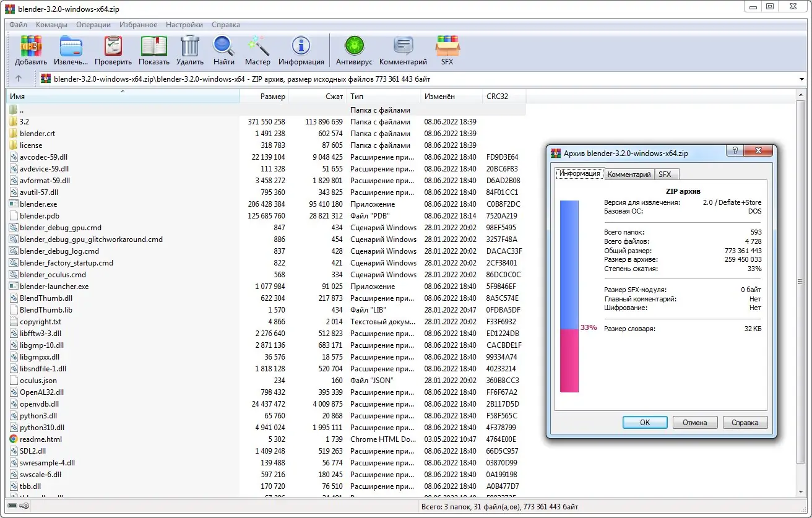The width and height of the screenshot is (812, 518).
Task: Select the file BlendThumb.dll
Action: [x=46, y=298]
